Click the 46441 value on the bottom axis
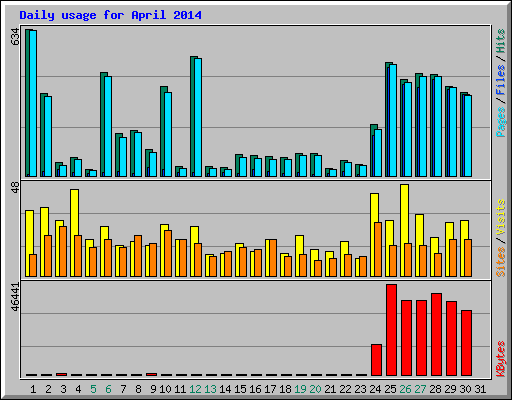 15,297
